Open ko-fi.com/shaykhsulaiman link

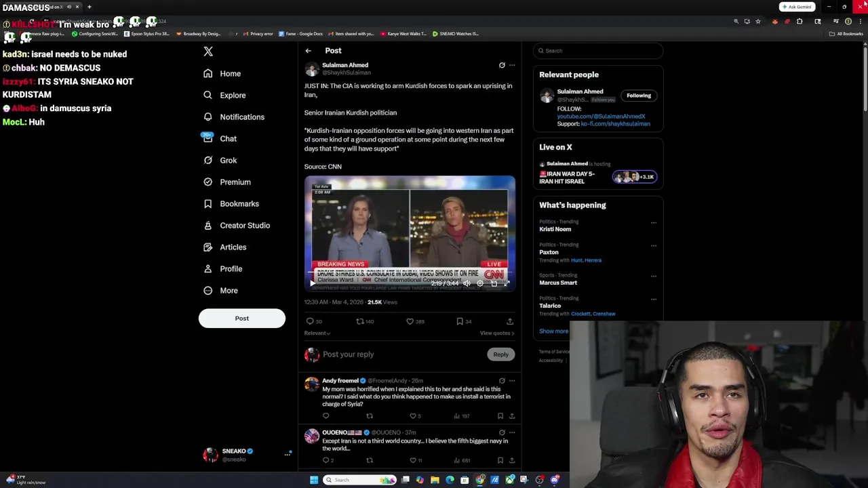(615, 124)
